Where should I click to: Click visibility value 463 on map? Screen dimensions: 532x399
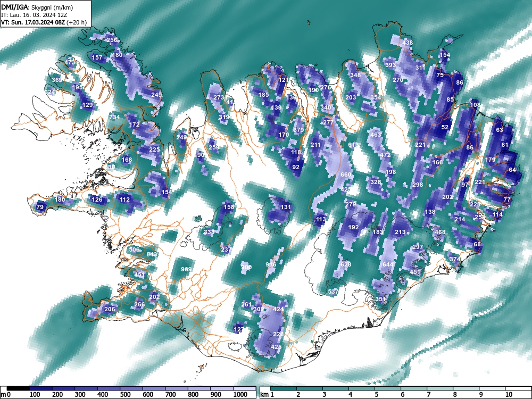coord(376,135)
